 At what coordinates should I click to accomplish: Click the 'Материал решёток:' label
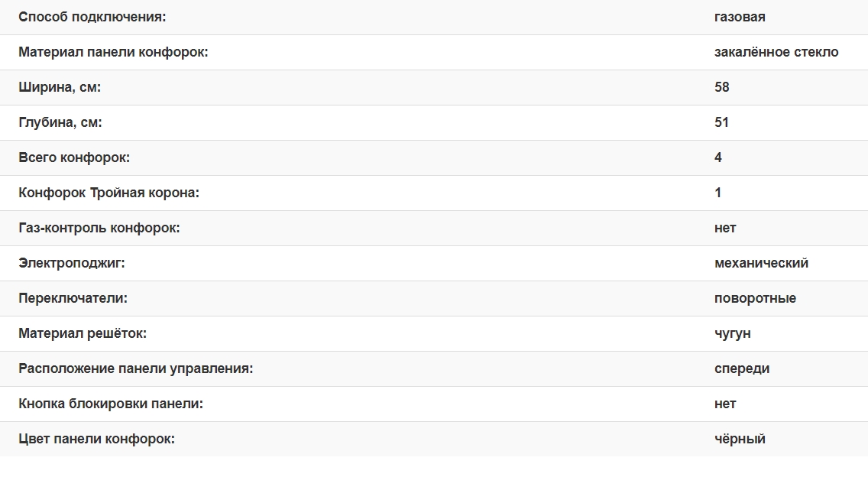coord(83,333)
